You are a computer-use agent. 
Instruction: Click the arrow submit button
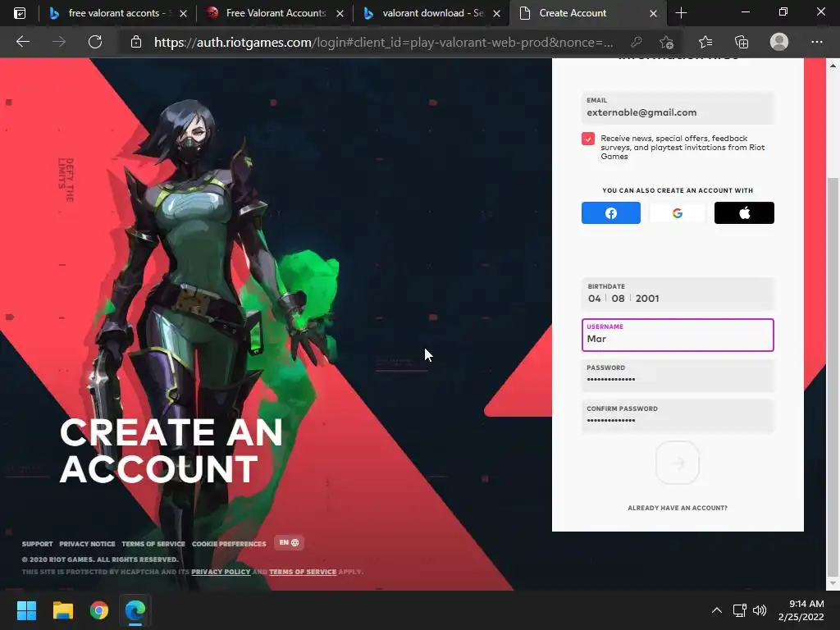(x=677, y=463)
